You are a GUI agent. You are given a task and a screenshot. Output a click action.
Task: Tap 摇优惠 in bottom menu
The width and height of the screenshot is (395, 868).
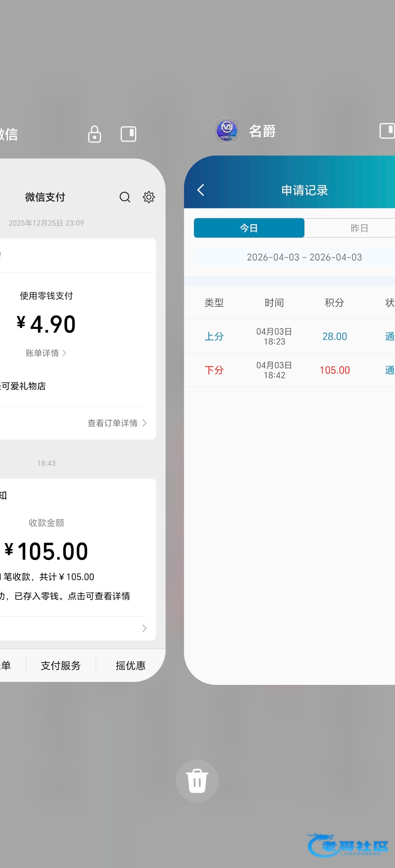(131, 665)
